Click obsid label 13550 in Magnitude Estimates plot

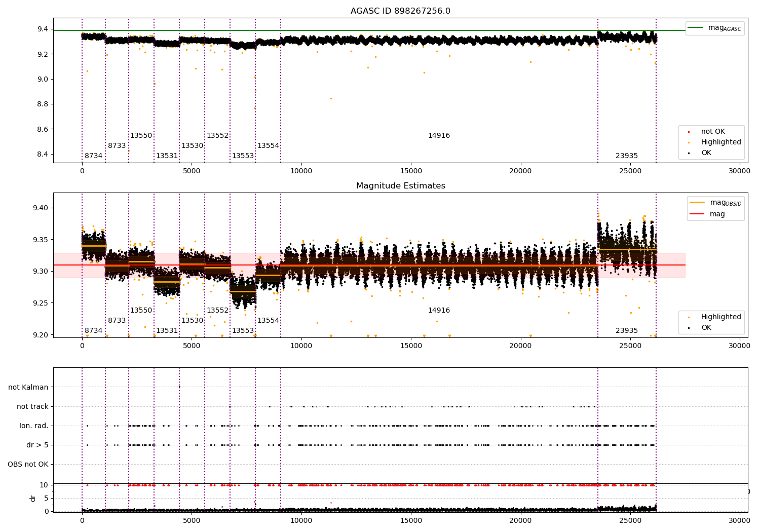141,311
